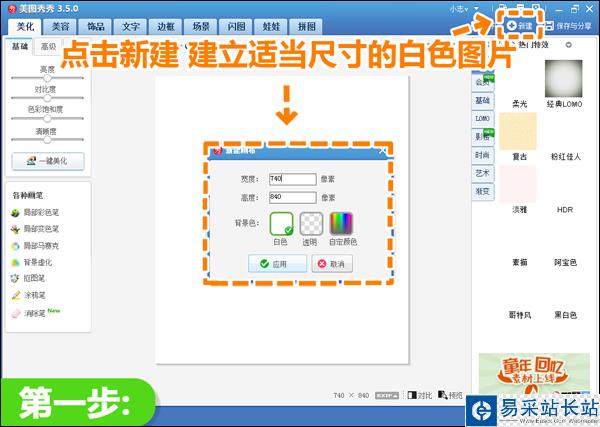The width and height of the screenshot is (600, 427).
Task: Adjust the 清晰度 sharpness slider handle
Action: click(47, 140)
